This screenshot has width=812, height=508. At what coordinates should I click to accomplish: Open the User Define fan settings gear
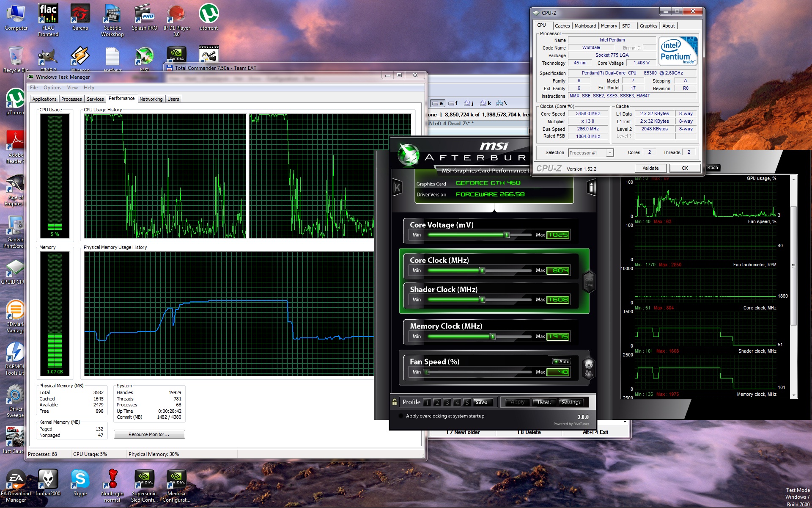(x=589, y=367)
